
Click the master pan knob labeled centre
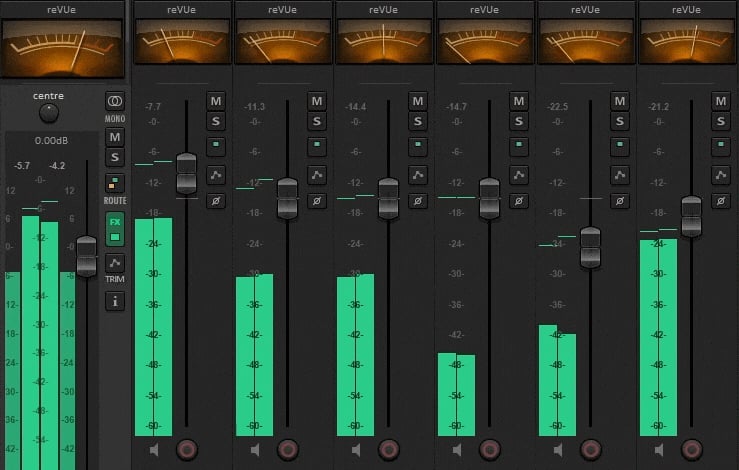48,113
